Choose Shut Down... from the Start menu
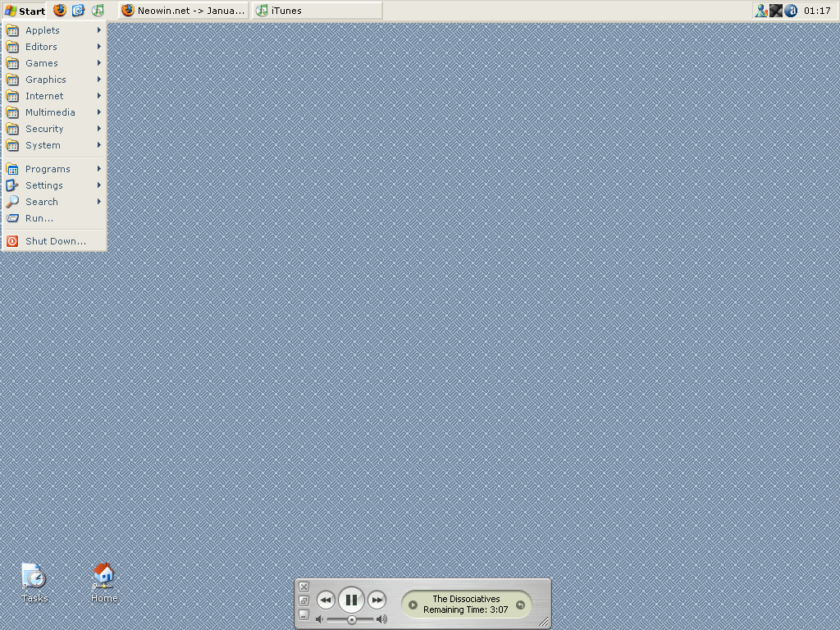840x630 pixels. tap(53, 241)
